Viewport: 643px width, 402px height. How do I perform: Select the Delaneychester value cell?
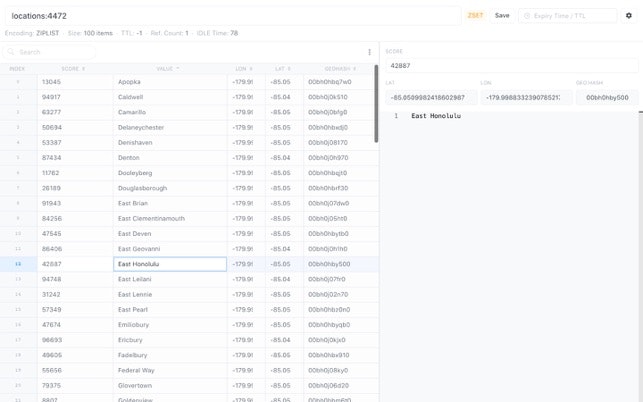(170, 127)
